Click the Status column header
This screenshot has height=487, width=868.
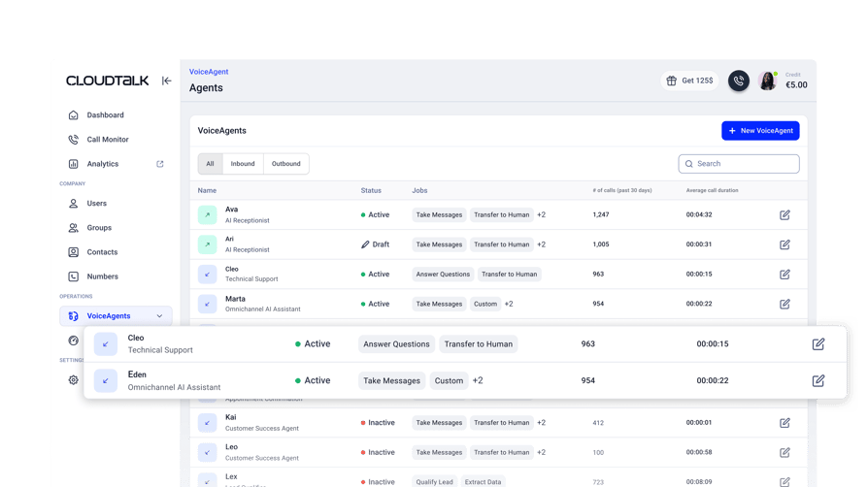371,190
